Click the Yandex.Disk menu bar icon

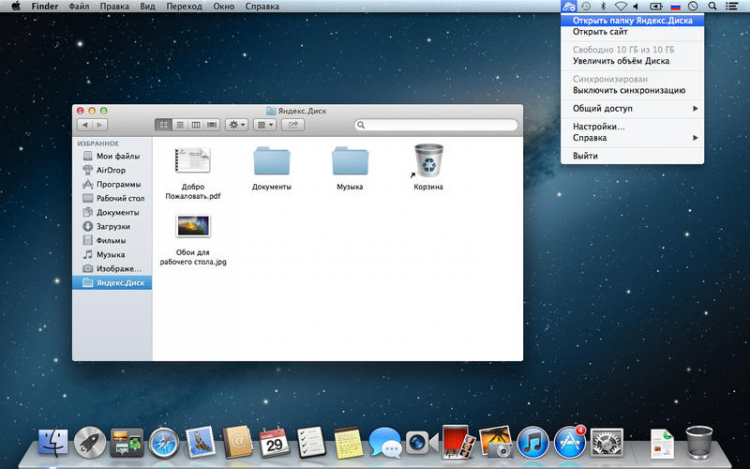pos(568,6)
